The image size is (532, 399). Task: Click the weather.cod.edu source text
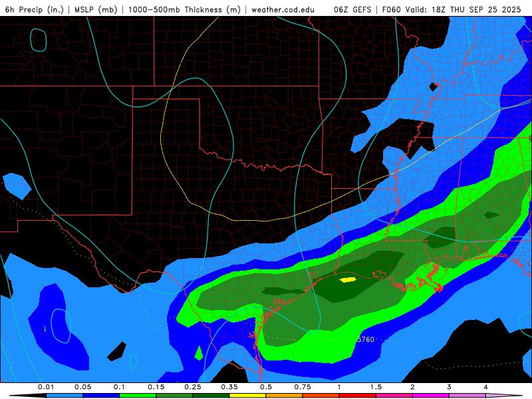[x=283, y=9]
